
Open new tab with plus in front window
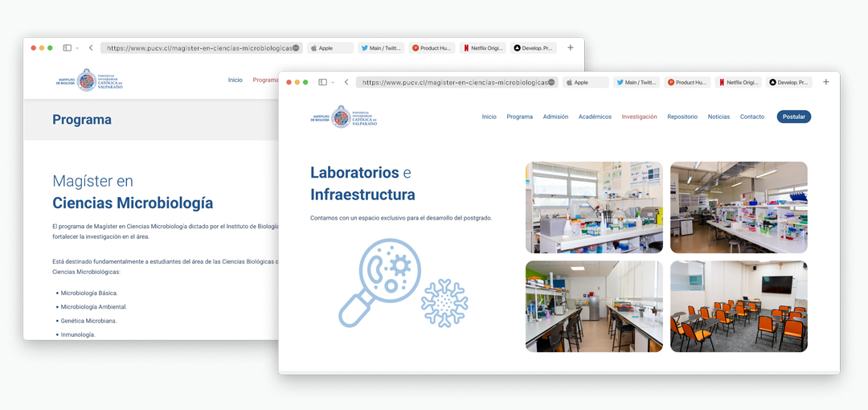coord(826,82)
